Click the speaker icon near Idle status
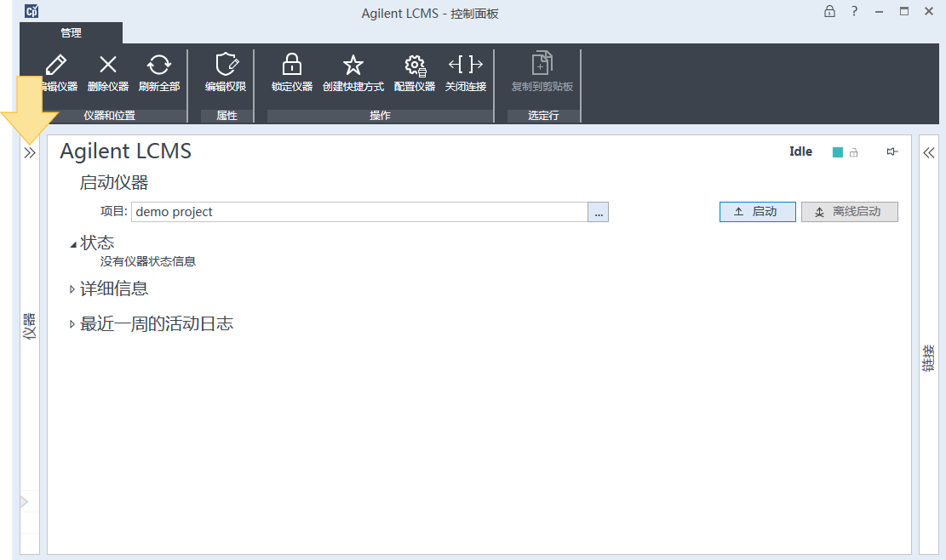This screenshot has height=560, width=946. [892, 151]
